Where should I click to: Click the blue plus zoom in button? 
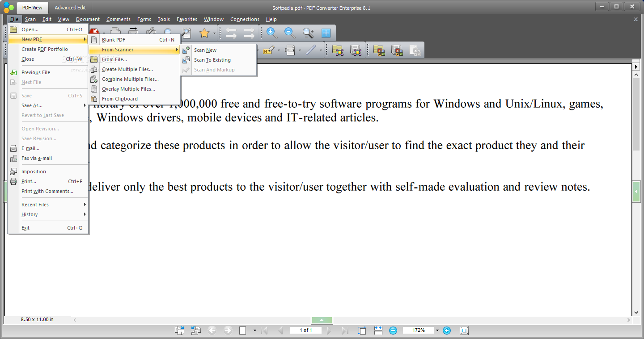[447, 331]
